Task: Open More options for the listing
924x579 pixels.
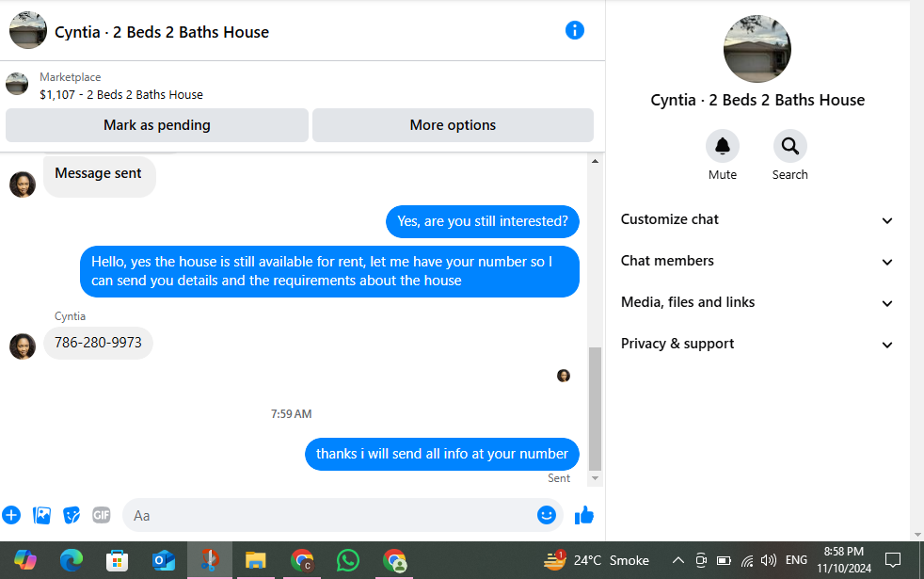Action: click(453, 125)
